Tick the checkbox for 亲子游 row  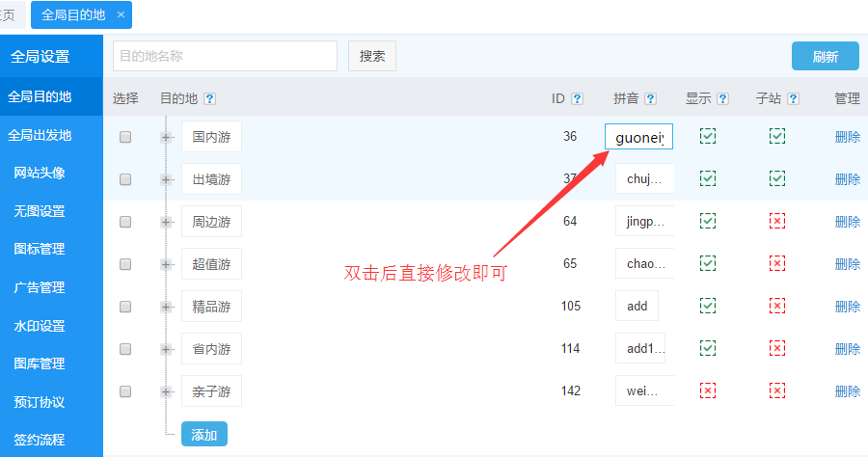click(125, 391)
